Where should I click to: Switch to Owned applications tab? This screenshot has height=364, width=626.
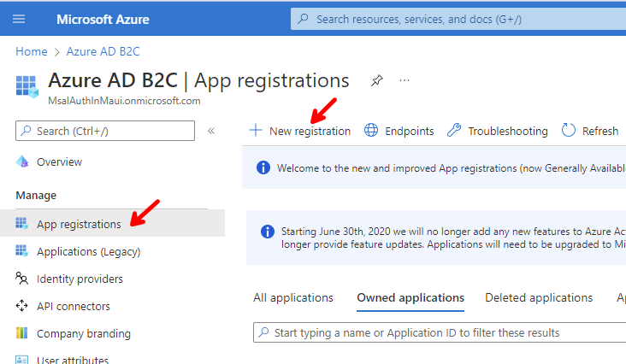410,298
